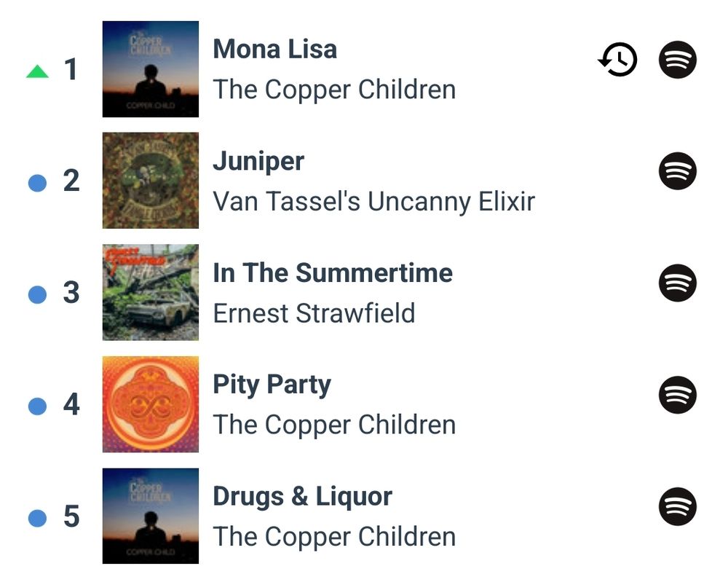Play Juniper via the Spotify icon
This screenshot has width=728, height=566.
[677, 171]
